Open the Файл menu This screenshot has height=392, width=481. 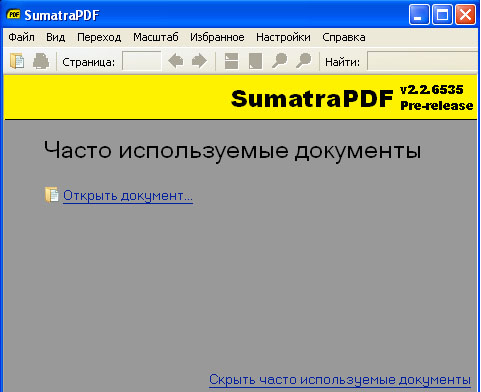21,37
